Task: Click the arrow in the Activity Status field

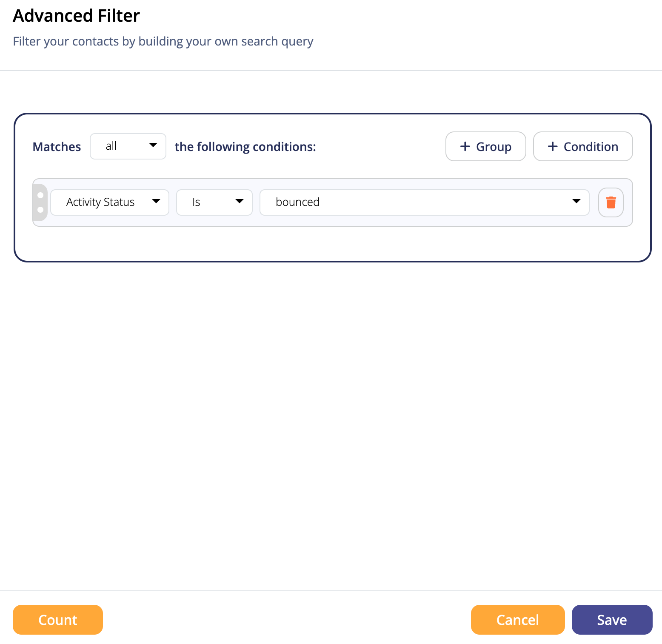Action: click(x=156, y=202)
